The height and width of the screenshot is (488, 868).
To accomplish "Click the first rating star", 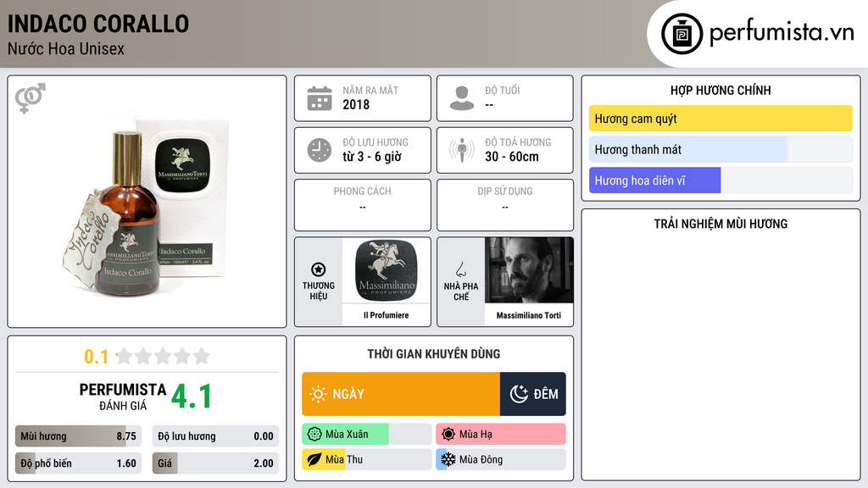I will (125, 356).
